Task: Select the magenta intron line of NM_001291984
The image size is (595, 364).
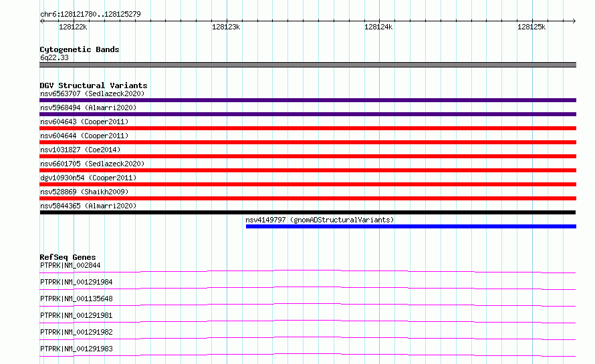Action: click(308, 287)
